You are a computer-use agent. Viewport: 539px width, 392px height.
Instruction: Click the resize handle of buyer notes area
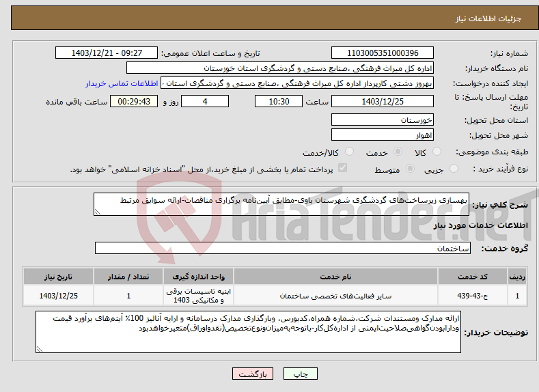pyautogui.click(x=40, y=349)
